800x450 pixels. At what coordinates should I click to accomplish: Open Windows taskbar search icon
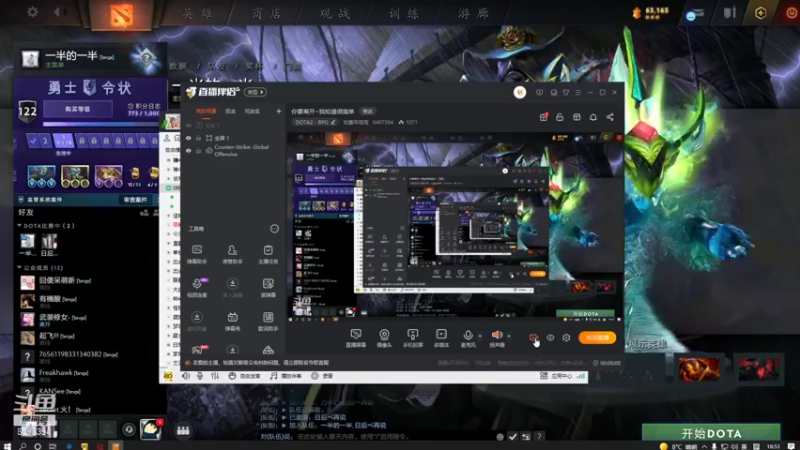click(22, 446)
